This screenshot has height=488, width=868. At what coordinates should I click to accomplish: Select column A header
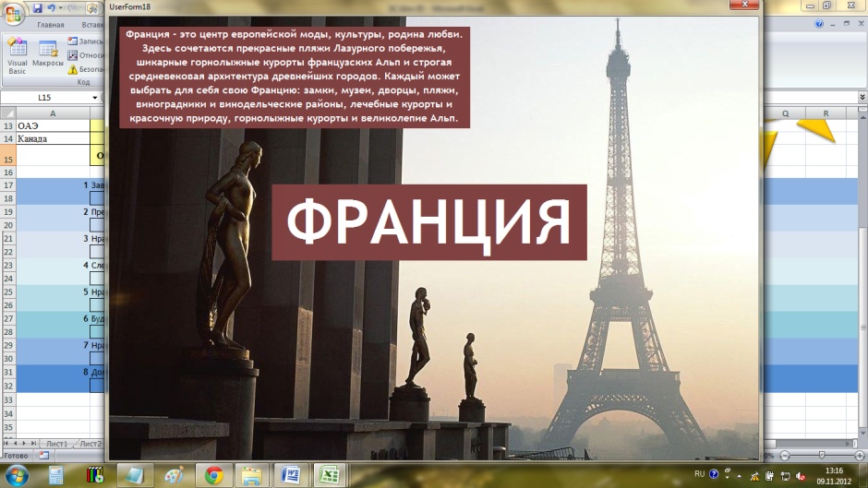(x=53, y=113)
